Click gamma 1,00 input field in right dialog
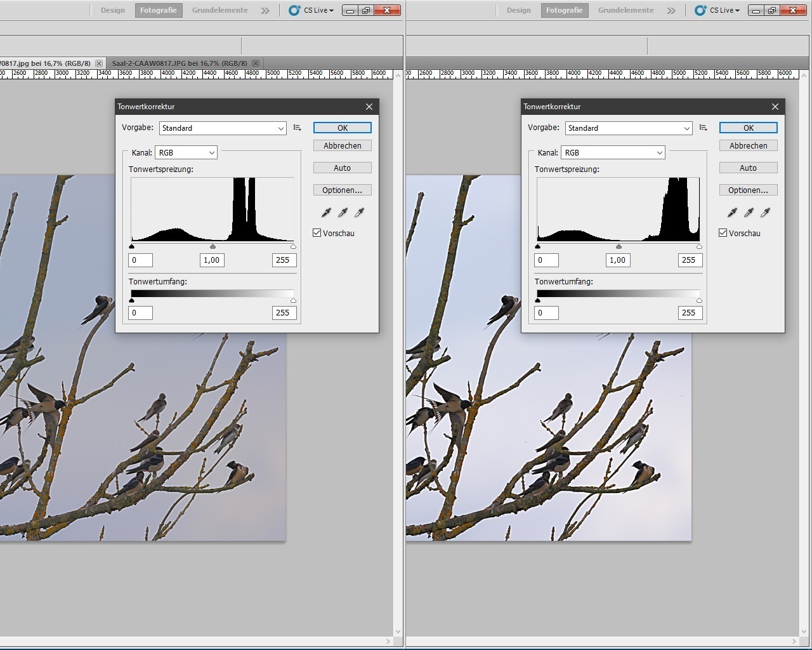The image size is (812, 650). (x=618, y=260)
